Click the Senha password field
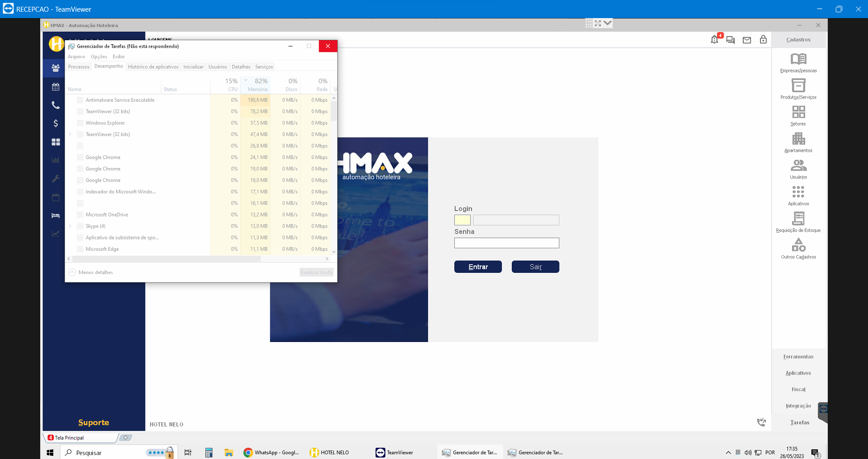Viewport: 868px width, 459px height. click(506, 243)
